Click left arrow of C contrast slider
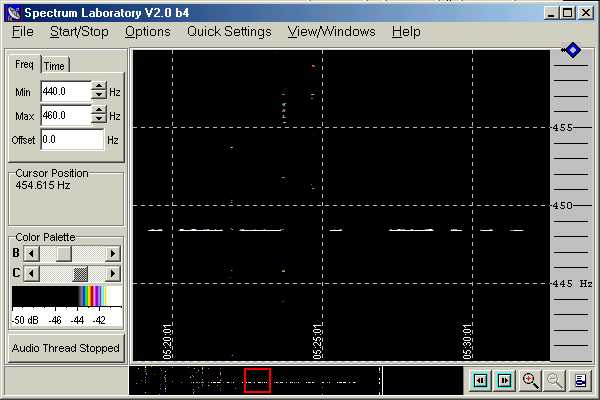The height and width of the screenshot is (400, 600). tap(32, 274)
